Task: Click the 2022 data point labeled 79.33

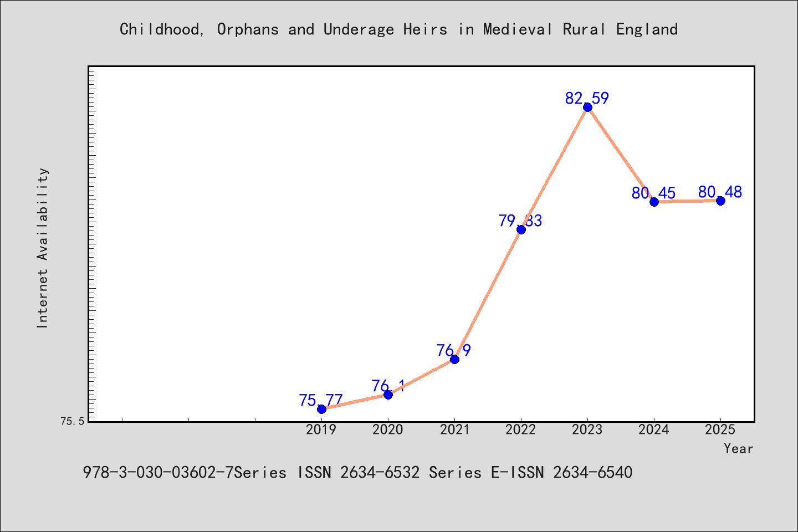Action: tap(521, 229)
